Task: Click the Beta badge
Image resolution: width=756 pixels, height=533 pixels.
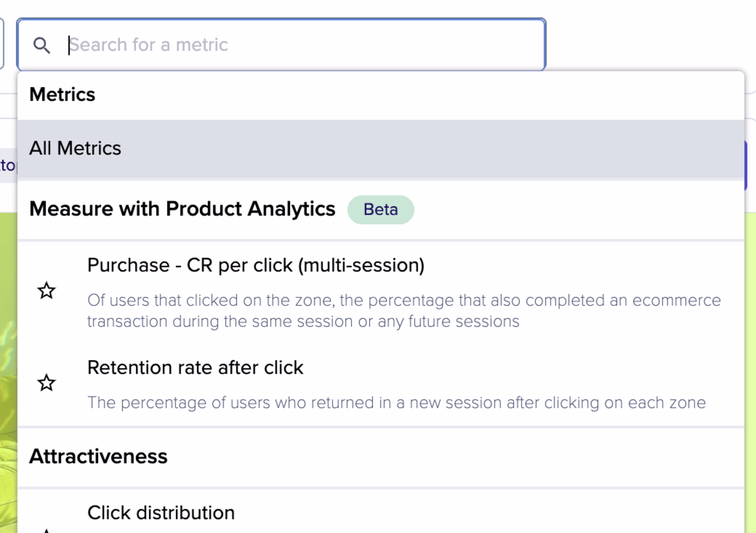Action: (380, 210)
